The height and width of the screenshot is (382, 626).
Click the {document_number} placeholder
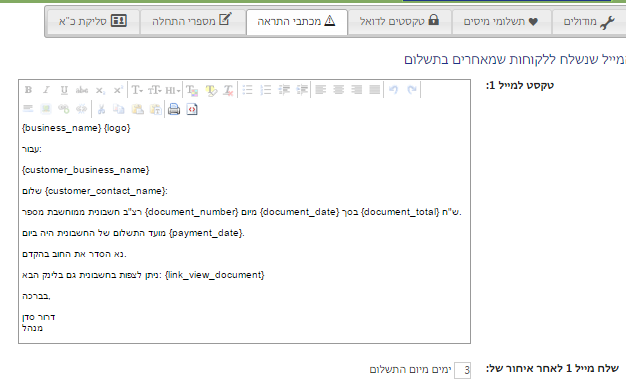pyautogui.click(x=192, y=212)
